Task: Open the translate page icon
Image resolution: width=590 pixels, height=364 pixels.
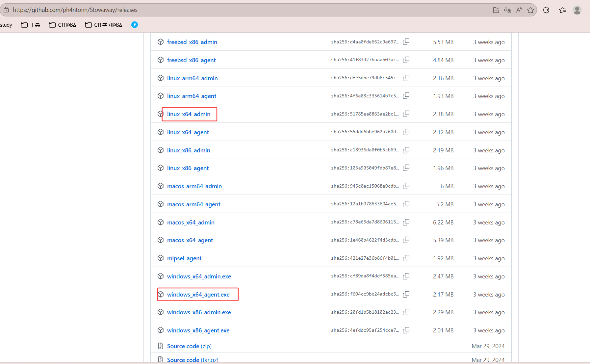Action: pos(507,10)
